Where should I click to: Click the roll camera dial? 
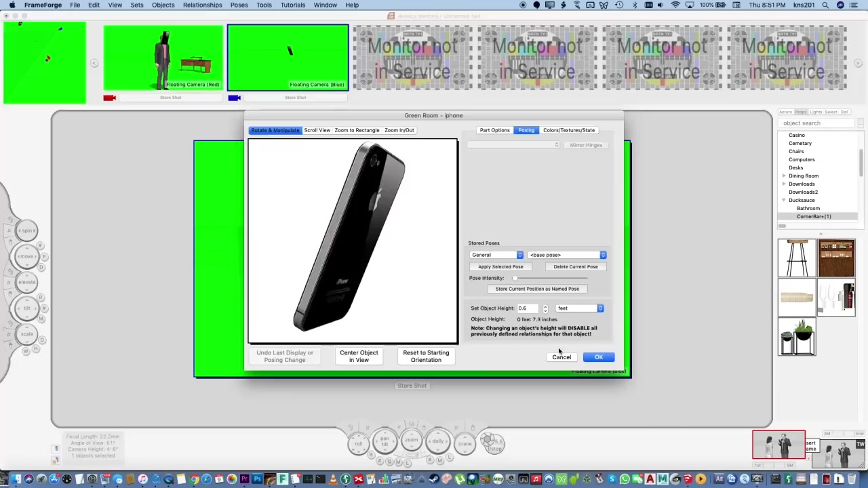tap(359, 444)
